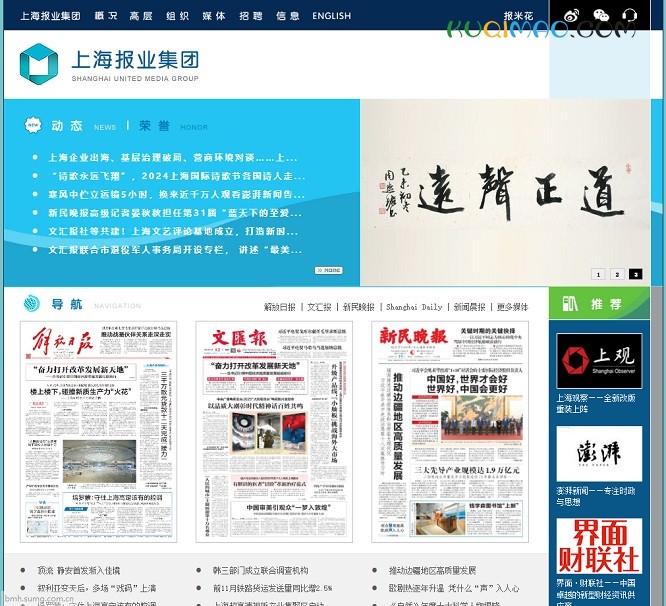Click the Shanghai United Media Group logo

click(x=109, y=64)
